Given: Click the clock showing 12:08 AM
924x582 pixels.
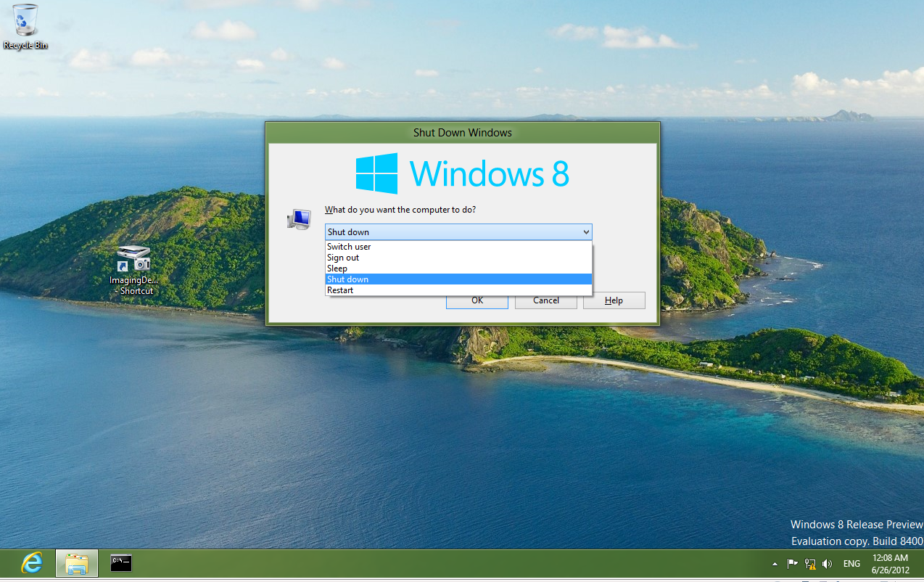Looking at the screenshot, I should tap(891, 558).
